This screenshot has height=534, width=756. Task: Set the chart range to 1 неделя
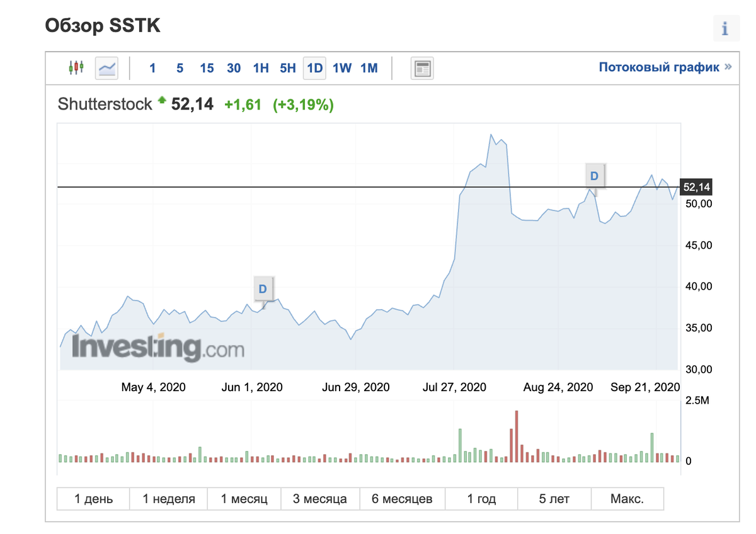tap(168, 499)
